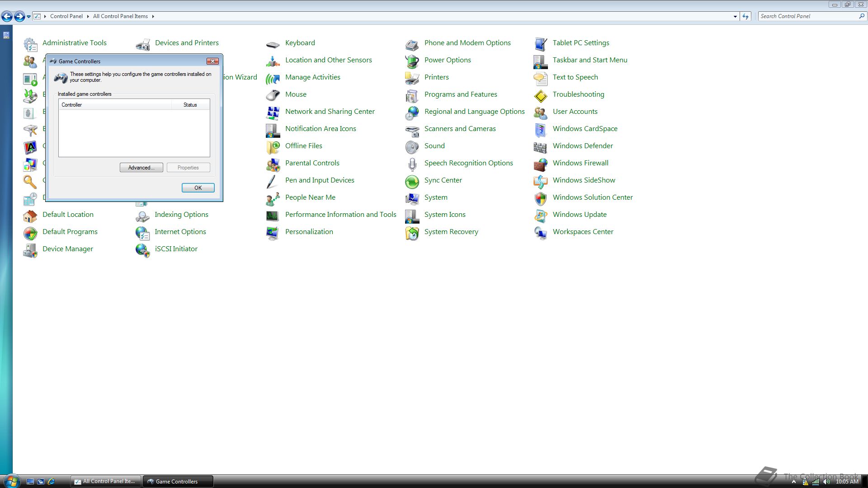Open Network and Sharing Center icon
The width and height of the screenshot is (868, 488).
(x=273, y=113)
